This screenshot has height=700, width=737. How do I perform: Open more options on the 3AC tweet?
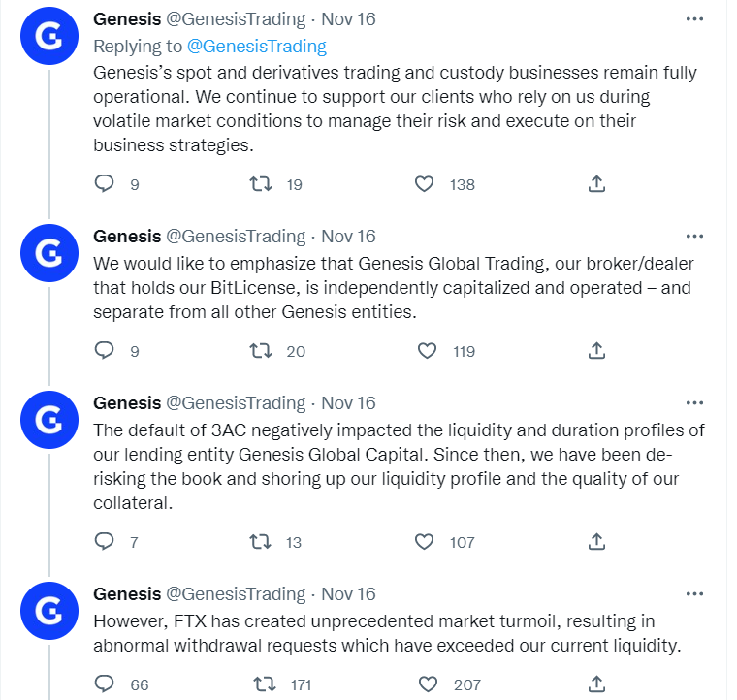pos(694,402)
